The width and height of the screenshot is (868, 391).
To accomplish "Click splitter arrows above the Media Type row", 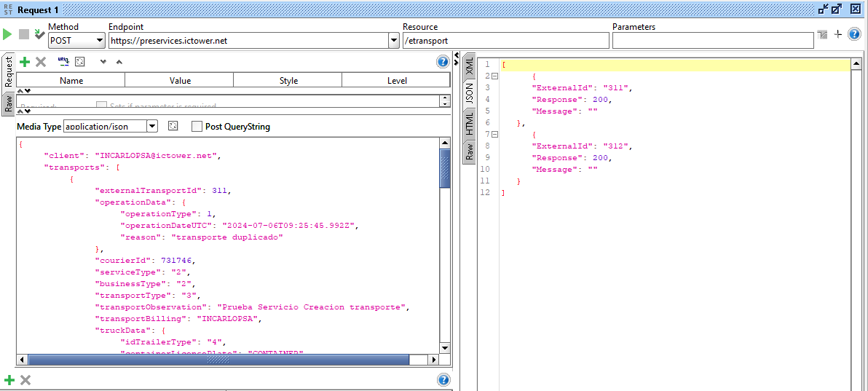I will pos(24,111).
